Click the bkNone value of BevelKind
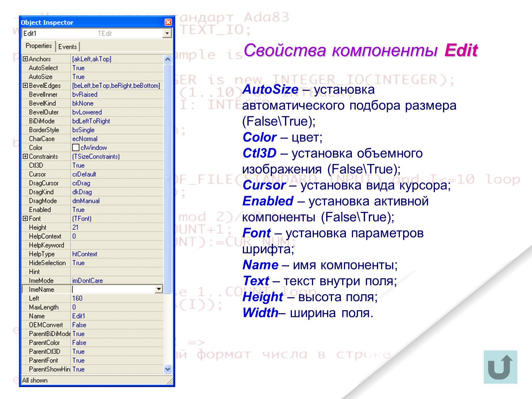 coord(83,103)
